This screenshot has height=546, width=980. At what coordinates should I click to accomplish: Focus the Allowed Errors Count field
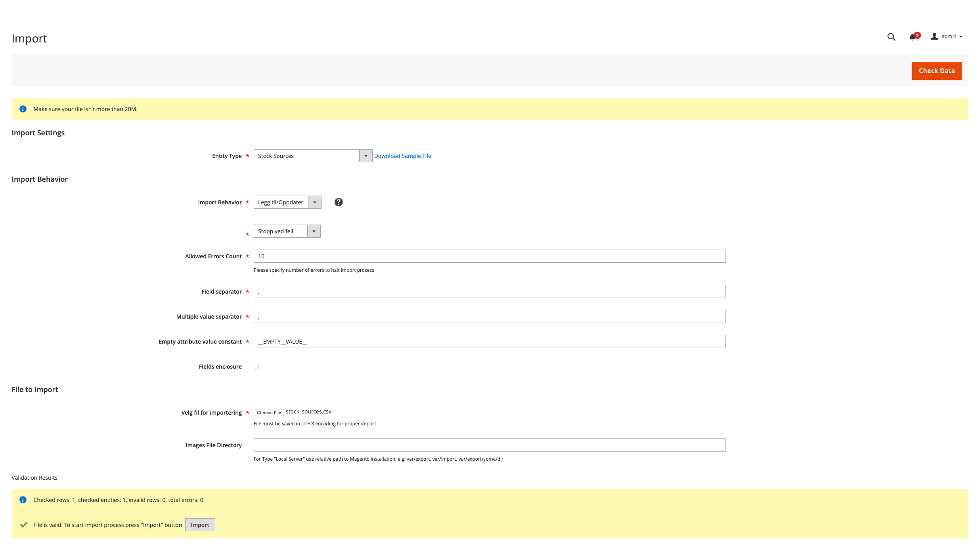coord(489,256)
